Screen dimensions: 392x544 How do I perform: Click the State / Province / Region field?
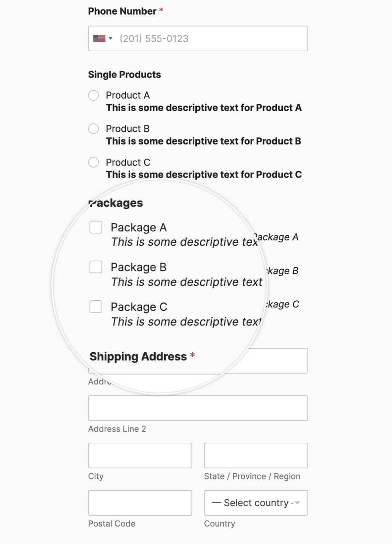255,455
